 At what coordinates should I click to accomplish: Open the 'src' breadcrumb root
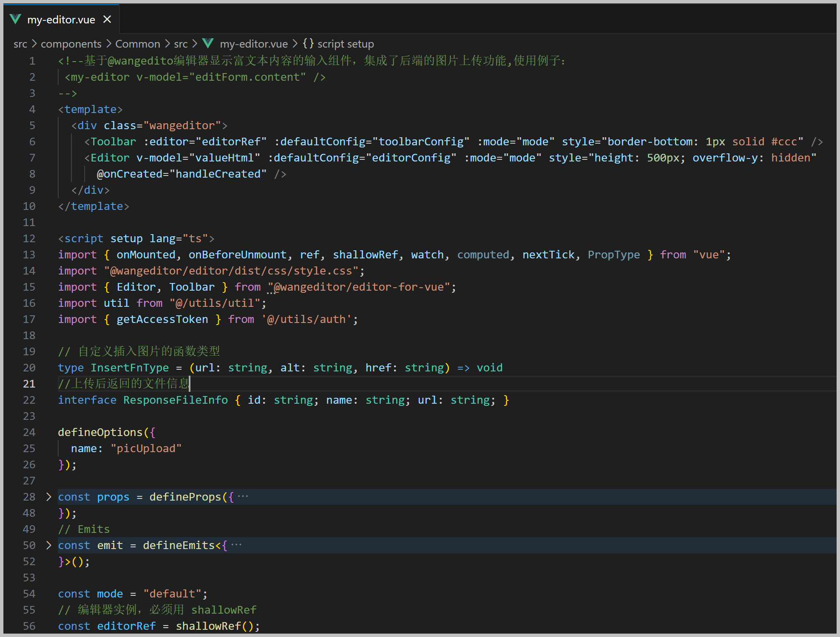coord(20,44)
